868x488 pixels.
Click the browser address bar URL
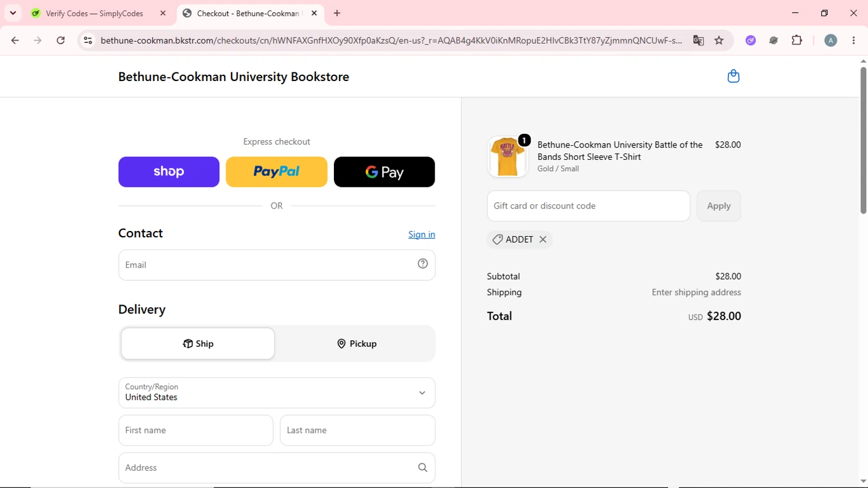[x=391, y=41]
